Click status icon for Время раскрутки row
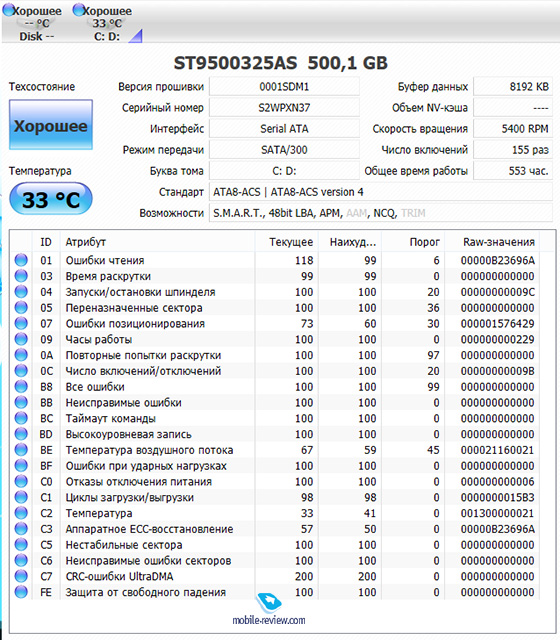 pyautogui.click(x=21, y=276)
